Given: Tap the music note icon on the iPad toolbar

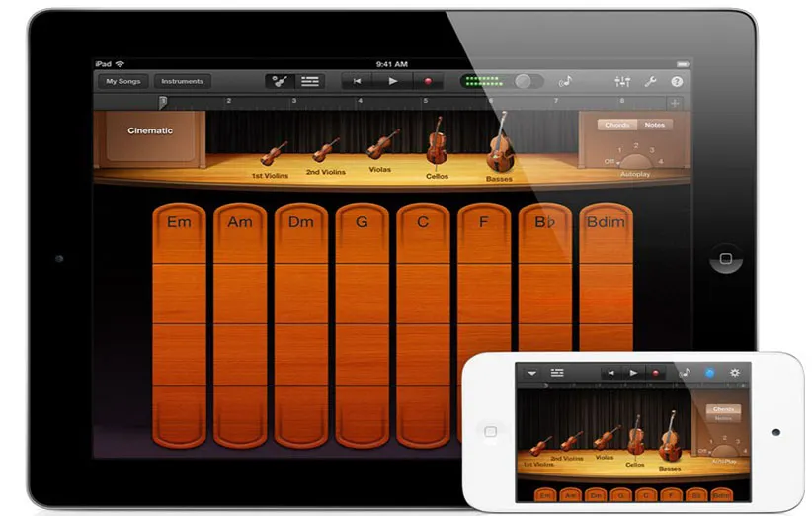Looking at the screenshot, I should pos(566,81).
